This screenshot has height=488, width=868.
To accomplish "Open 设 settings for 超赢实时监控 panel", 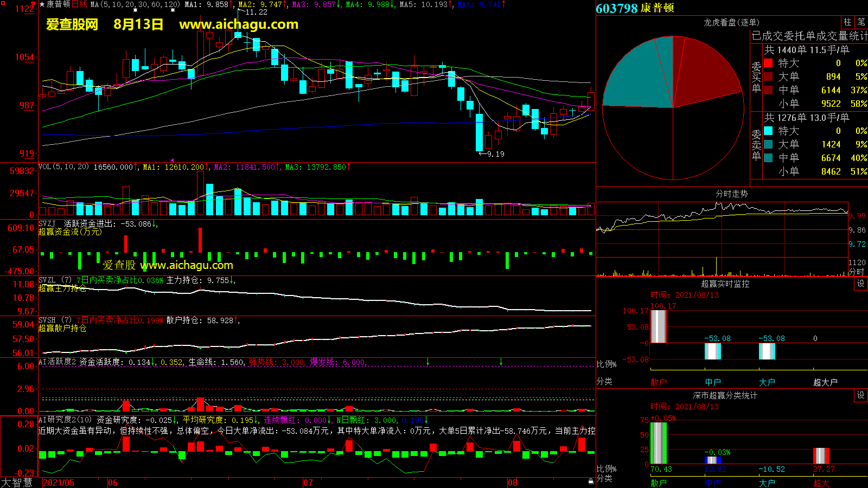I will [x=861, y=284].
